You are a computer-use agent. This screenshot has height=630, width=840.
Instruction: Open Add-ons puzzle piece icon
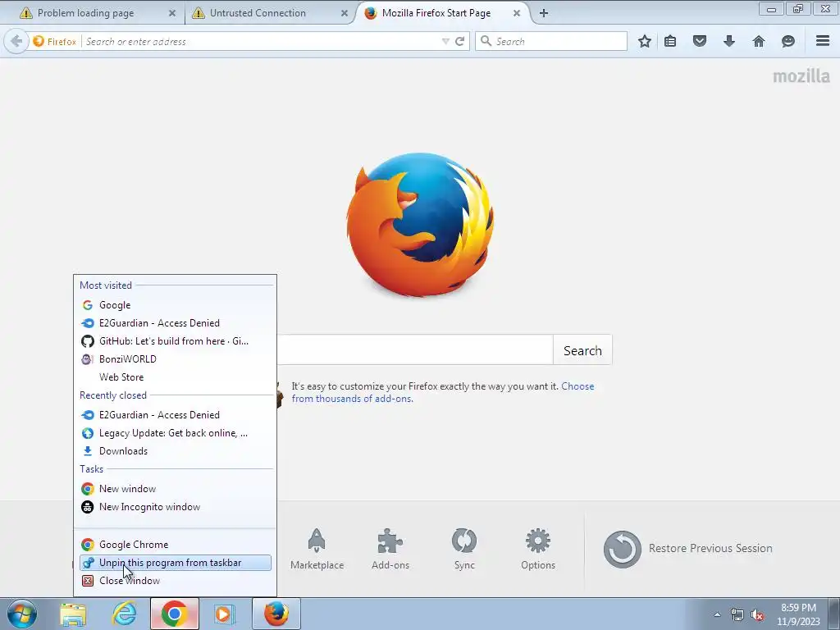(390, 549)
